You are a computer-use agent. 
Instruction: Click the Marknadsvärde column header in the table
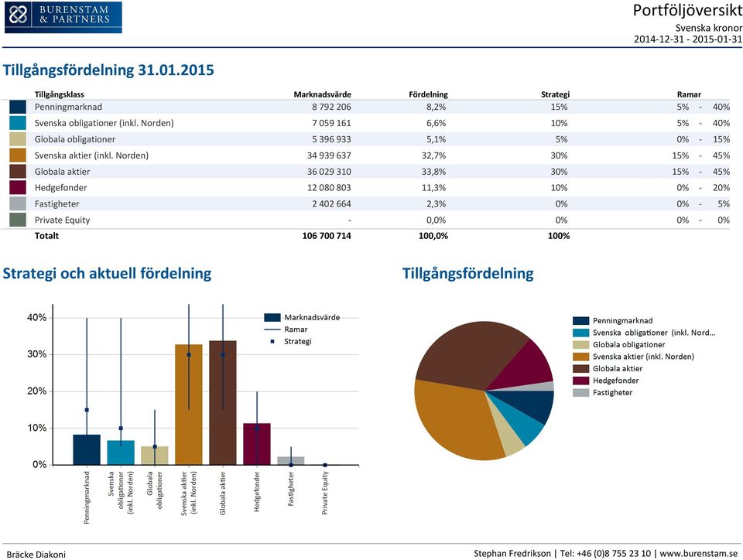pos(322,94)
